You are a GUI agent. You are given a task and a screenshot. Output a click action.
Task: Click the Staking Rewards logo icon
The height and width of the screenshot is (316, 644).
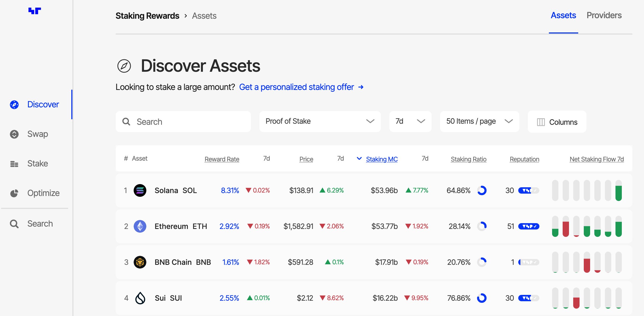click(35, 11)
